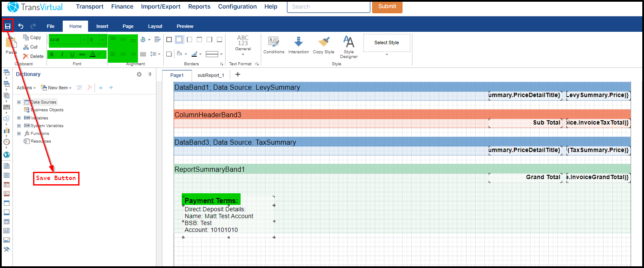Toggle word wrap for text
Image resolution: width=644 pixels, height=268 pixels.
tap(157, 40)
